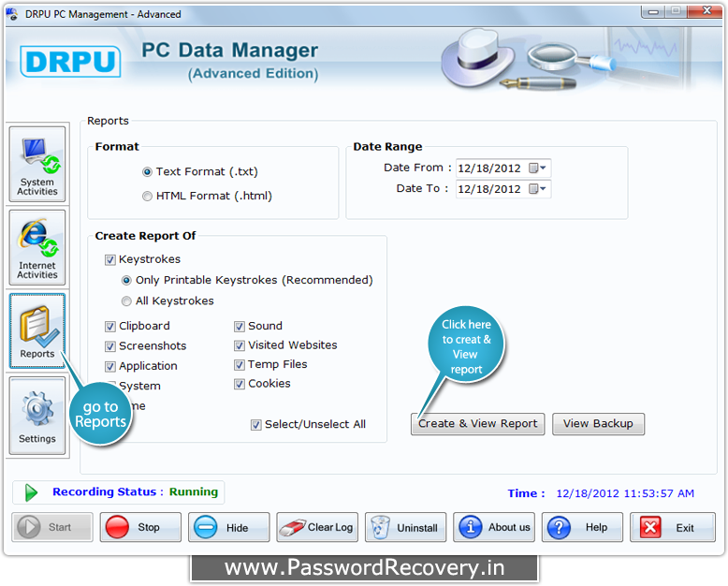Click the red Stop icon button

[x=140, y=527]
